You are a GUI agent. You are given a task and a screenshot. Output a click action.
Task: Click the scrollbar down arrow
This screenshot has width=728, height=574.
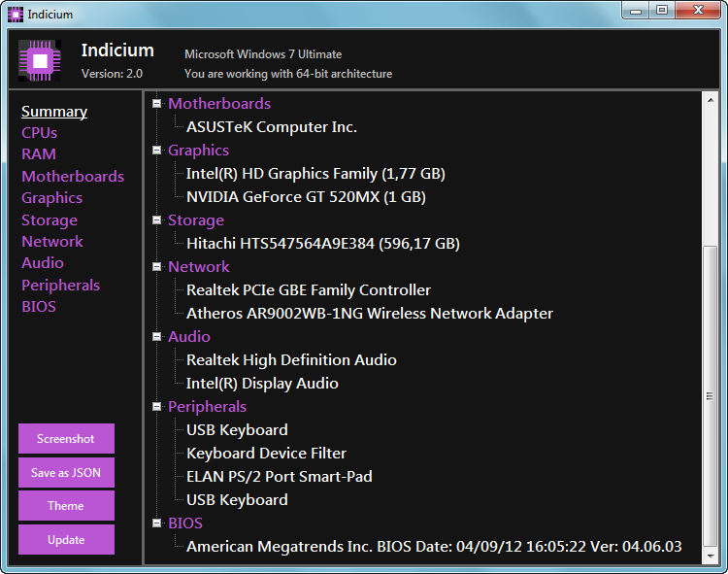pos(711,556)
